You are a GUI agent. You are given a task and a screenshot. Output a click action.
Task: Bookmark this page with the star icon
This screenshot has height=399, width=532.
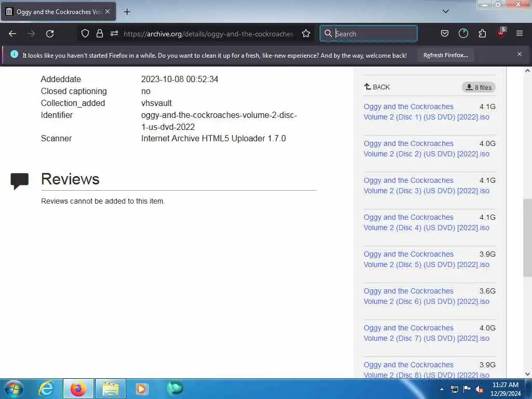coord(306,33)
